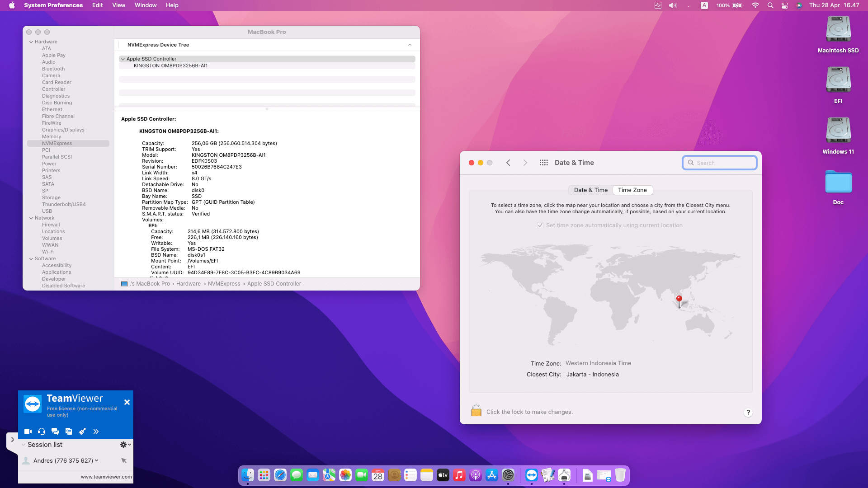Image resolution: width=868 pixels, height=488 pixels.
Task: Expand options for Andres session
Action: (x=97, y=460)
